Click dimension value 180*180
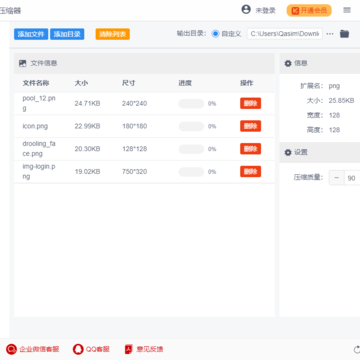Viewport: 360px width, 360px height. (134, 126)
